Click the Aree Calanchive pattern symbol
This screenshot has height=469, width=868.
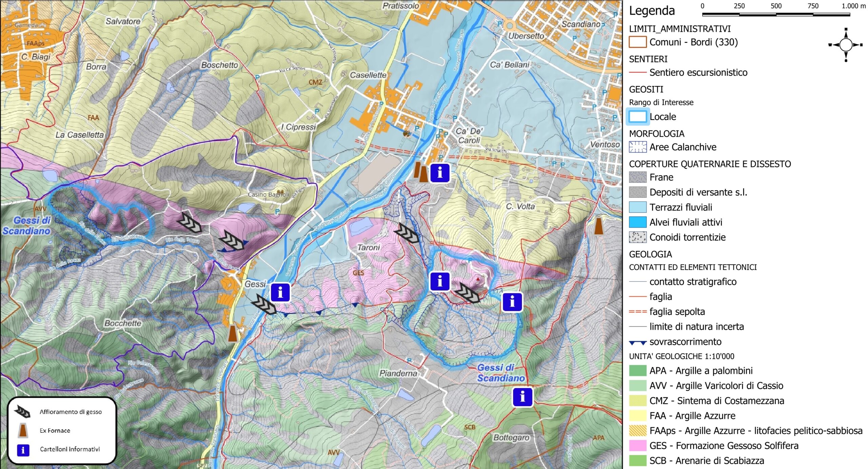(637, 147)
